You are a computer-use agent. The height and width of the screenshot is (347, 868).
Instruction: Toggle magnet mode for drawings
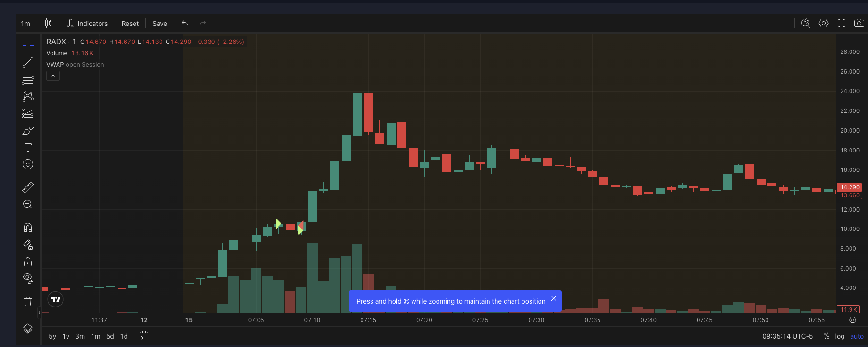[x=28, y=228]
